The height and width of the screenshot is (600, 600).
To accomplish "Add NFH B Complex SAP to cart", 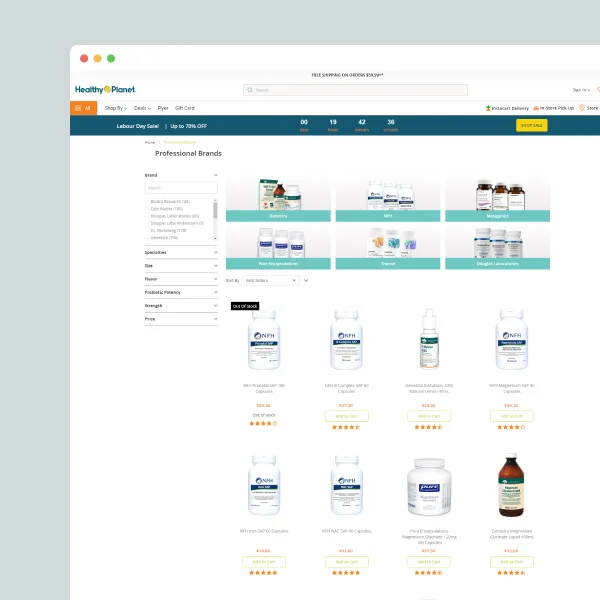I will click(347, 416).
